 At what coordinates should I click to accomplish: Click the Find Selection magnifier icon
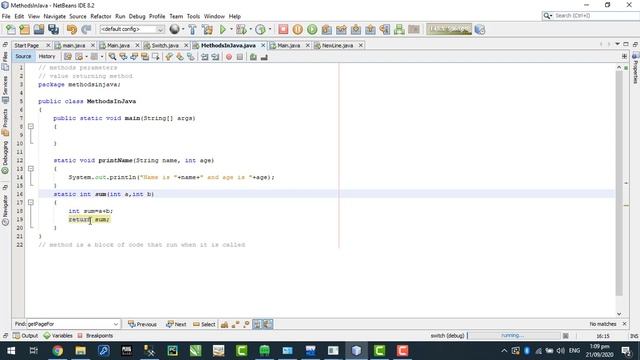tap(112, 57)
